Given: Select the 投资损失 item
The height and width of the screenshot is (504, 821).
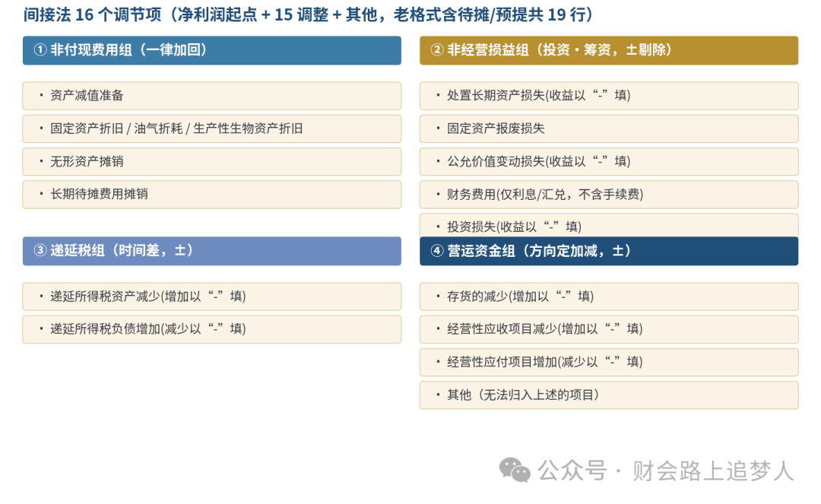Looking at the screenshot, I should coord(609,226).
